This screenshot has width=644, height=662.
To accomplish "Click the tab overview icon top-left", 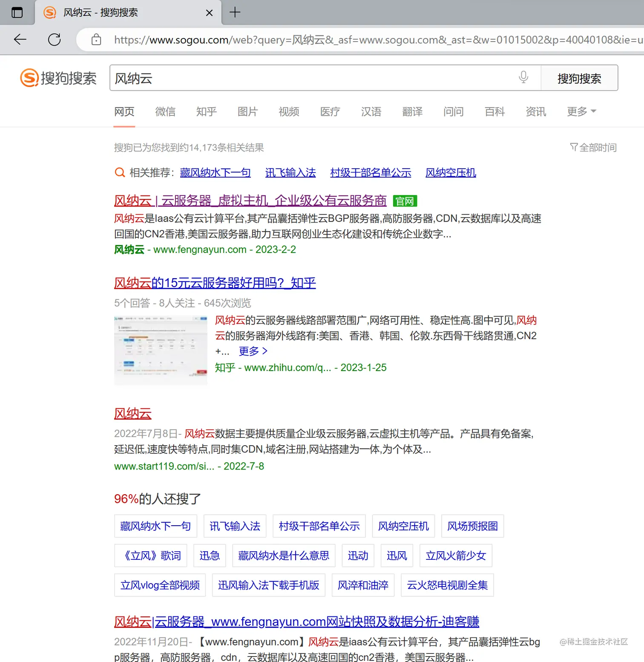I will 17,12.
